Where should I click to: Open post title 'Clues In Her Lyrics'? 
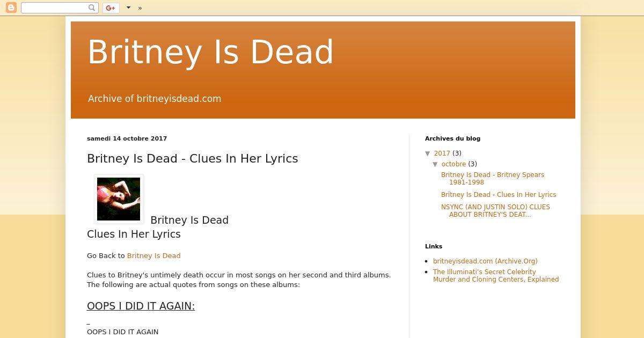pos(192,158)
